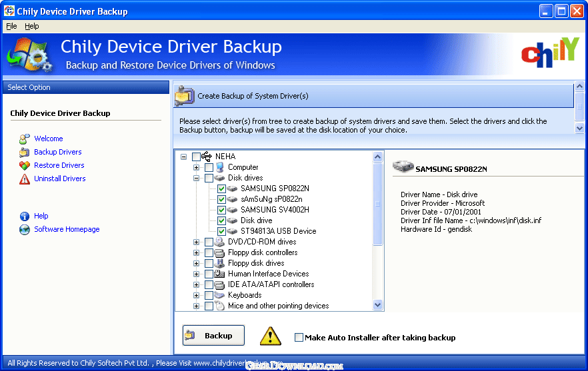
Task: Click the yellow warning triangle near Backup
Action: click(x=271, y=336)
